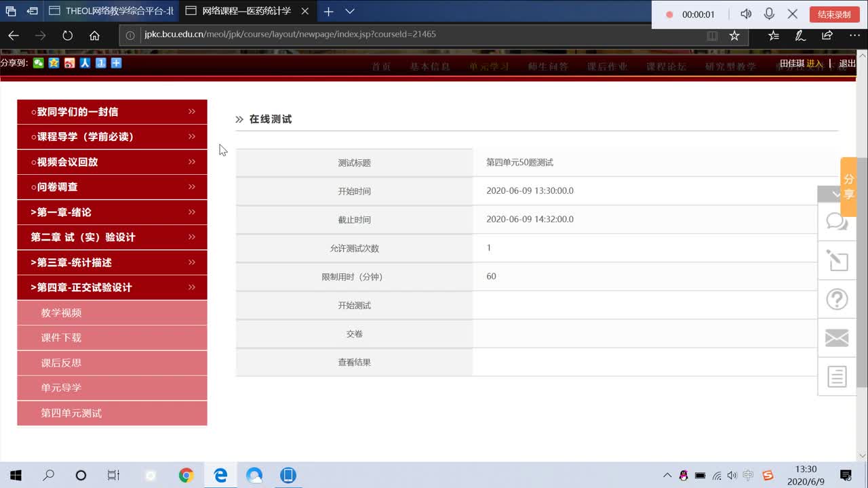Expand 视频会议回放 section
Screen dimensions: 868x488
112,162
